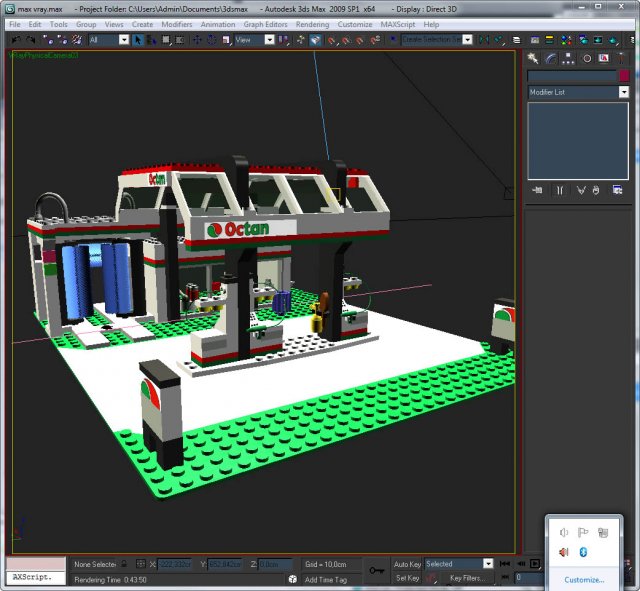Toggle Show End Result below stack

click(x=560, y=190)
